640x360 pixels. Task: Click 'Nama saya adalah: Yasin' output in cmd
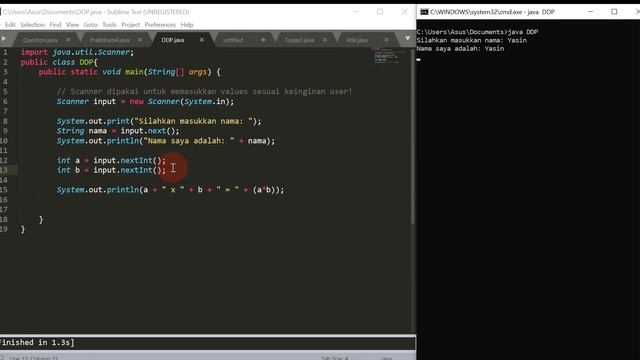pyautogui.click(x=460, y=49)
